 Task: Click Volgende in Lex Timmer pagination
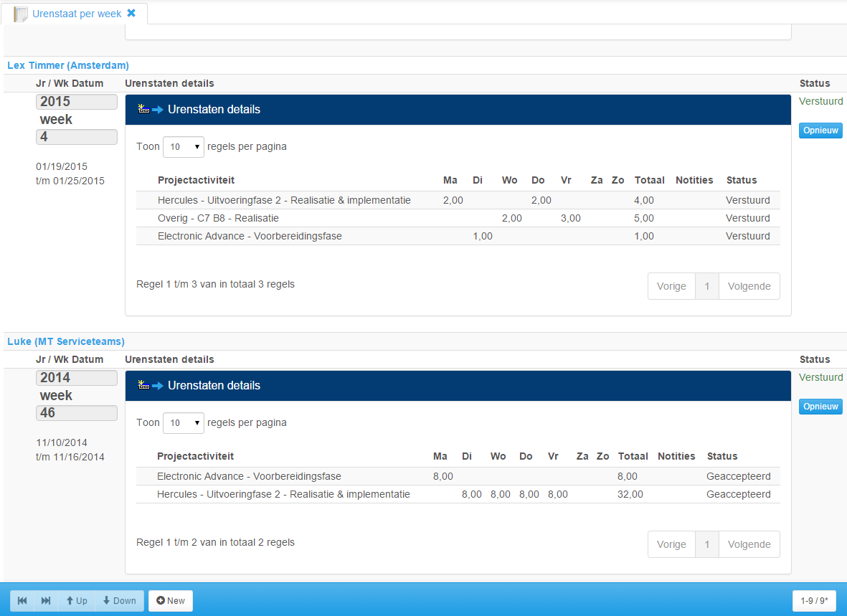749,286
